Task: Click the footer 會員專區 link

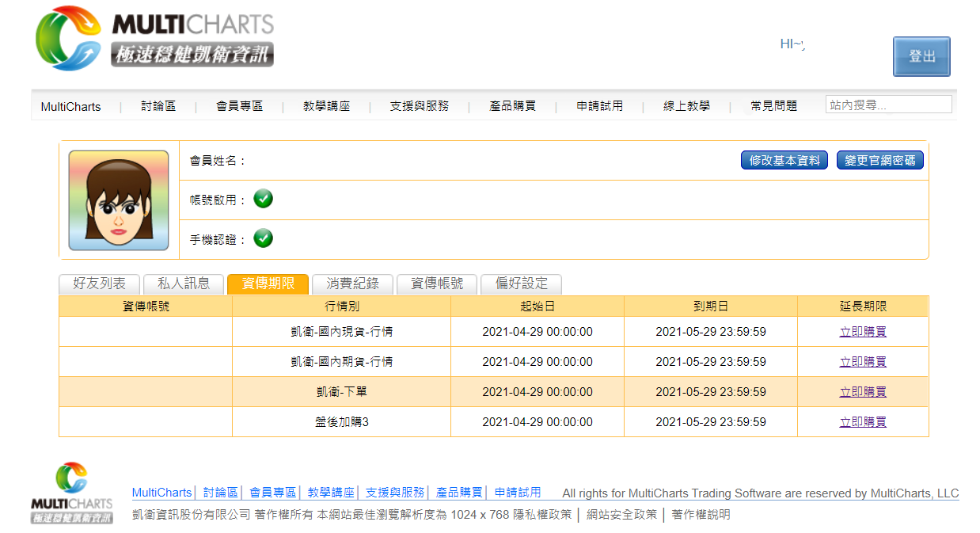Action: (x=272, y=493)
